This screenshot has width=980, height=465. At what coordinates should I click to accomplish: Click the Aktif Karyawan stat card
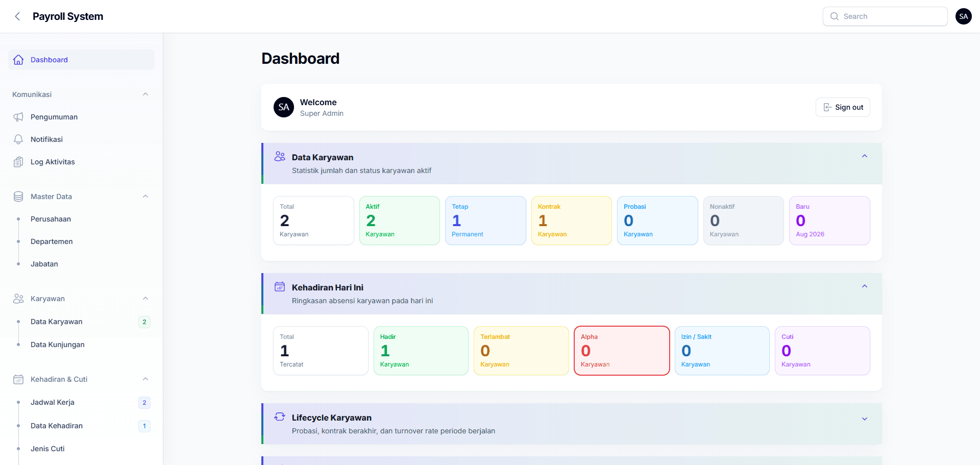click(x=400, y=221)
